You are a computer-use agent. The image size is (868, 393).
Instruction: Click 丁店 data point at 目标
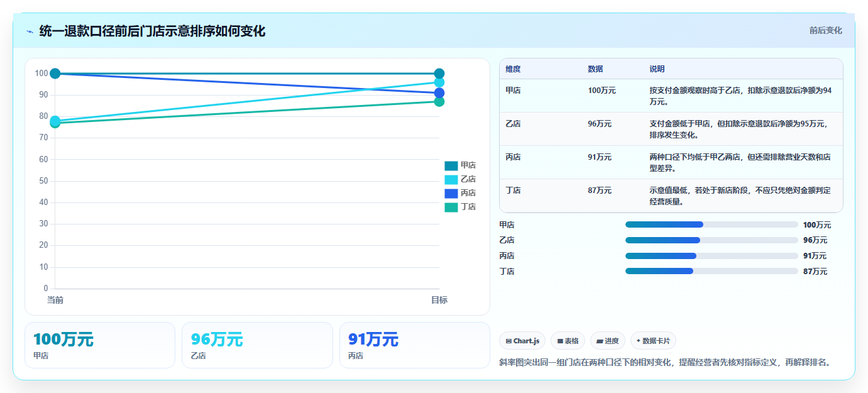(439, 102)
